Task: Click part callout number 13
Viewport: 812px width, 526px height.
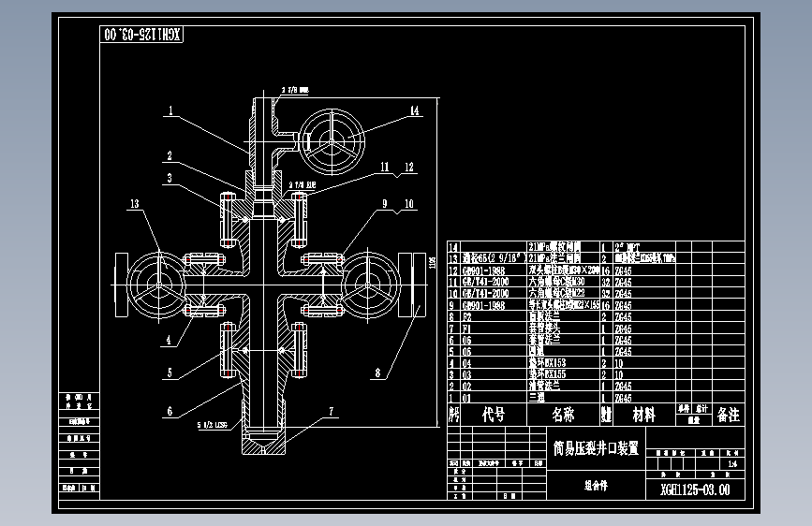Action: pos(135,203)
